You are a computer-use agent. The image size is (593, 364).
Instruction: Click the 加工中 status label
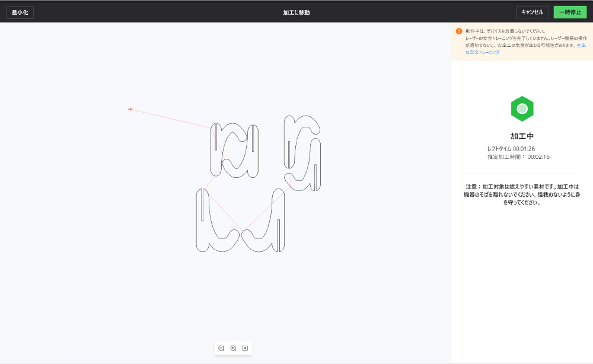pos(522,136)
